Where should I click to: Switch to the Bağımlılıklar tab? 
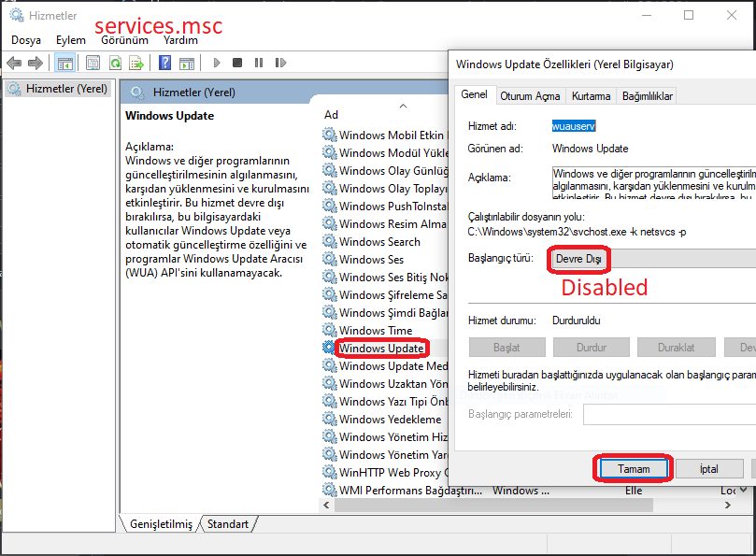[x=647, y=96]
